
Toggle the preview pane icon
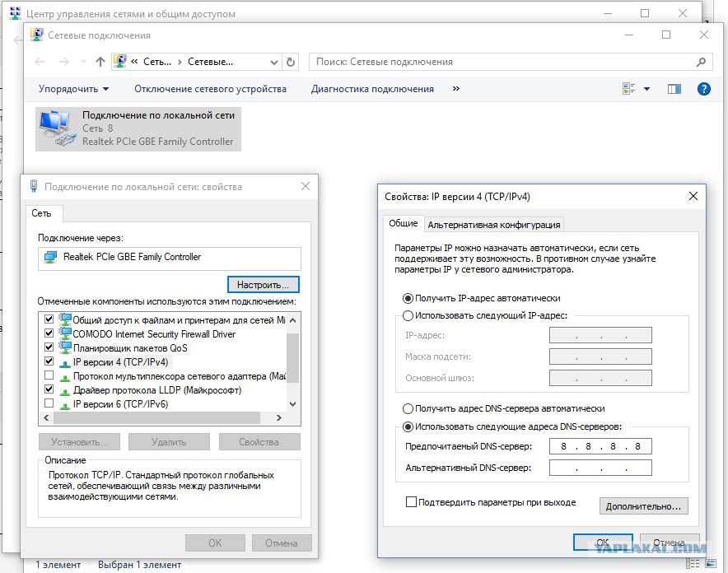click(x=674, y=89)
